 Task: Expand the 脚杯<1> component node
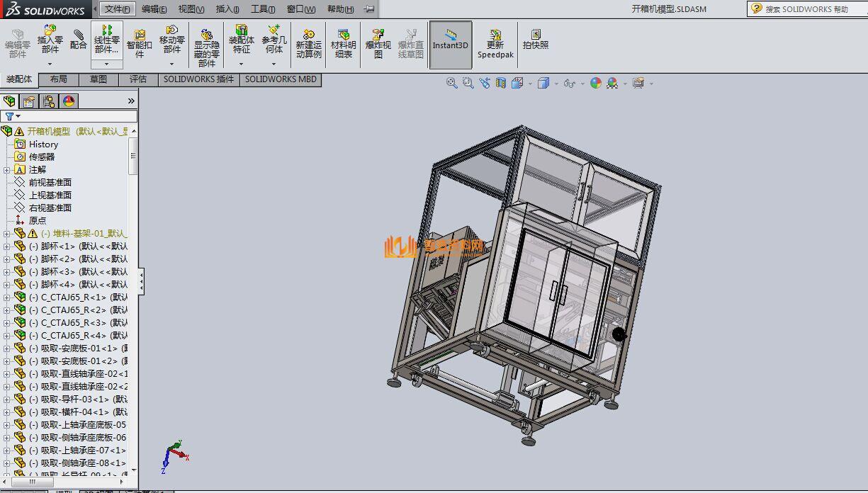click(7, 246)
